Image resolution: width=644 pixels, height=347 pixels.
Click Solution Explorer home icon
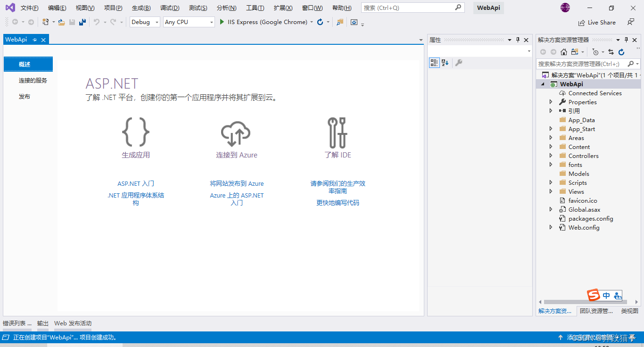coord(564,52)
